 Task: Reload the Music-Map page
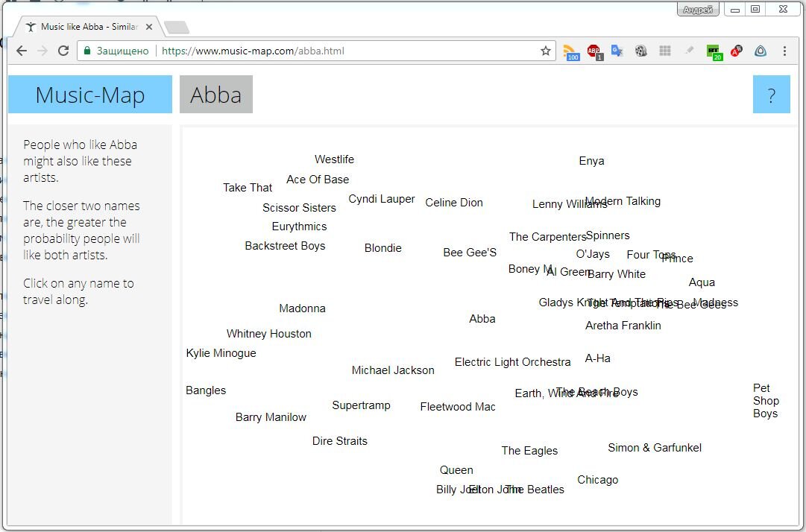coord(63,51)
